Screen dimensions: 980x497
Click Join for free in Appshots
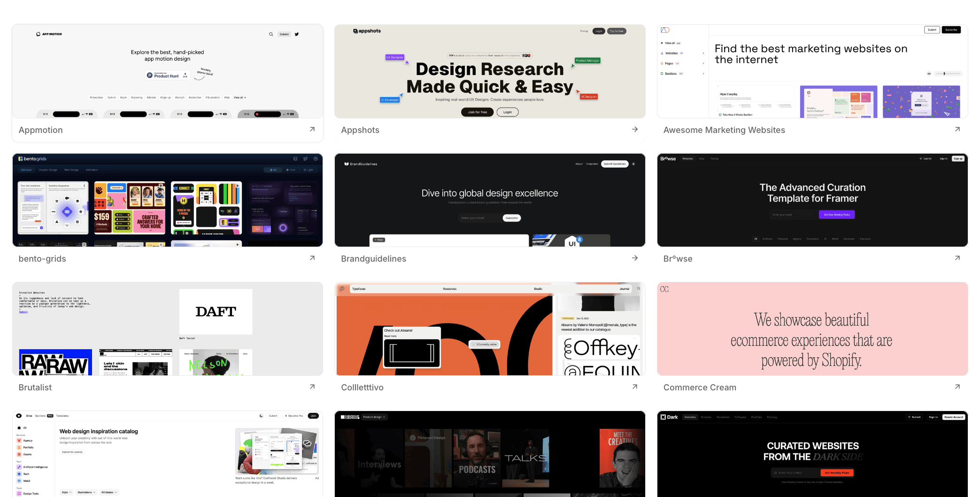coord(477,112)
